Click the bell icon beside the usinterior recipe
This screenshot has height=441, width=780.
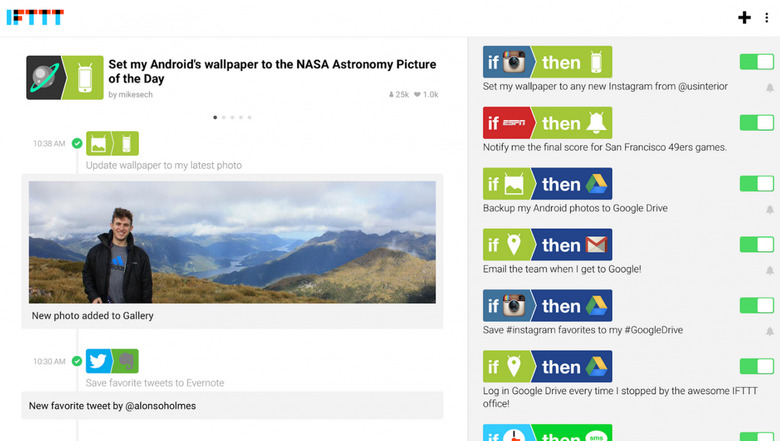pyautogui.click(x=770, y=88)
